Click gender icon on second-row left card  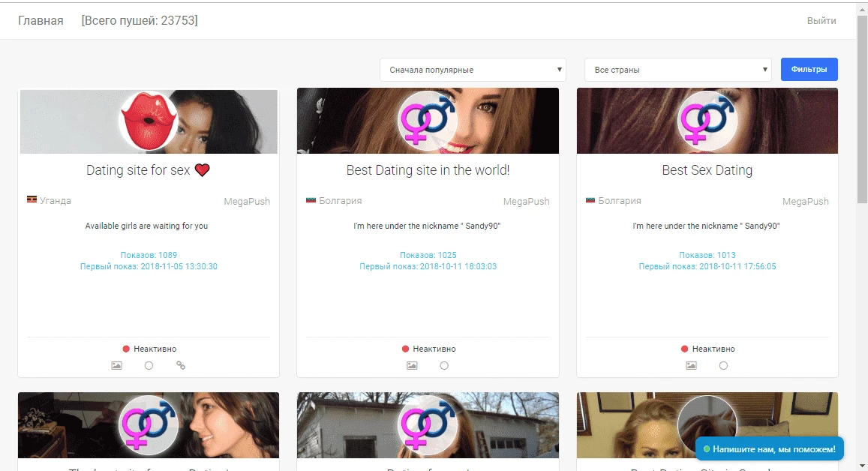point(149,425)
